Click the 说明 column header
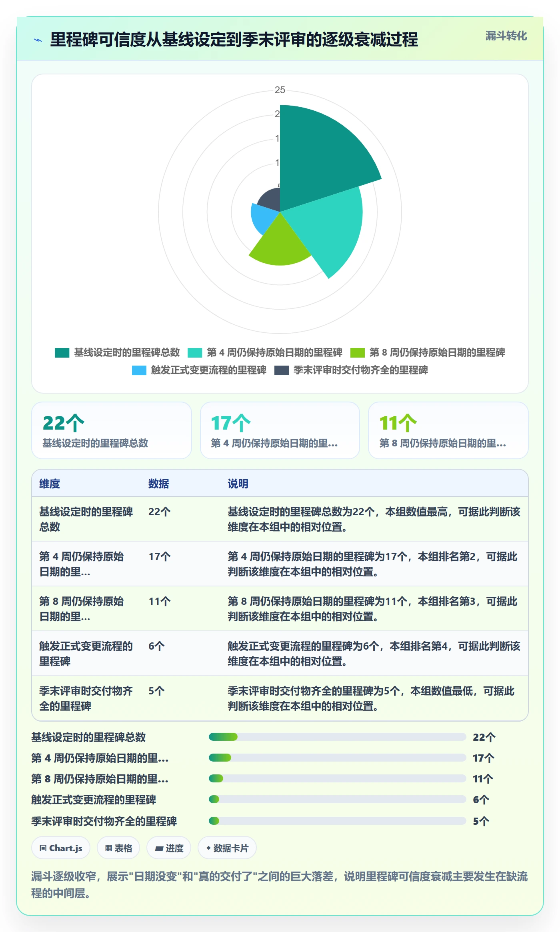This screenshot has height=932, width=560. (238, 484)
